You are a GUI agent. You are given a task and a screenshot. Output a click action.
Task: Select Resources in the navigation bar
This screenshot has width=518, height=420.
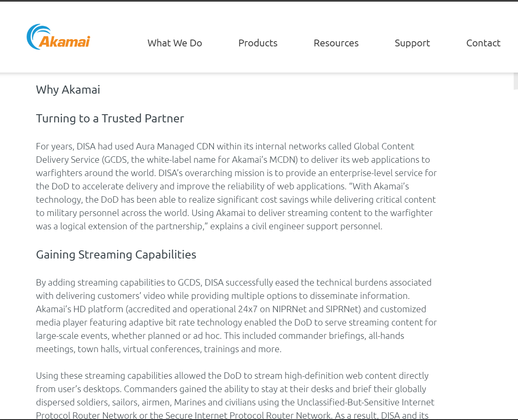(336, 43)
